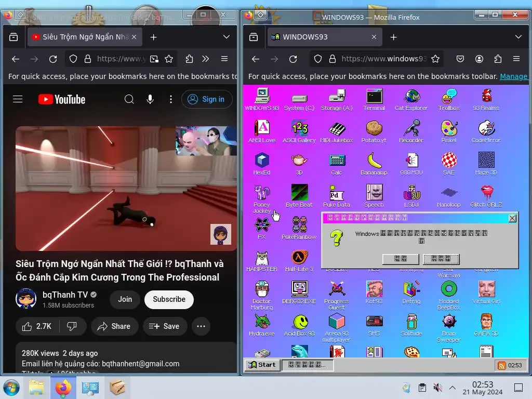Open a new tab in YouTube Firefox window
This screenshot has height=399, width=532.
tap(153, 37)
